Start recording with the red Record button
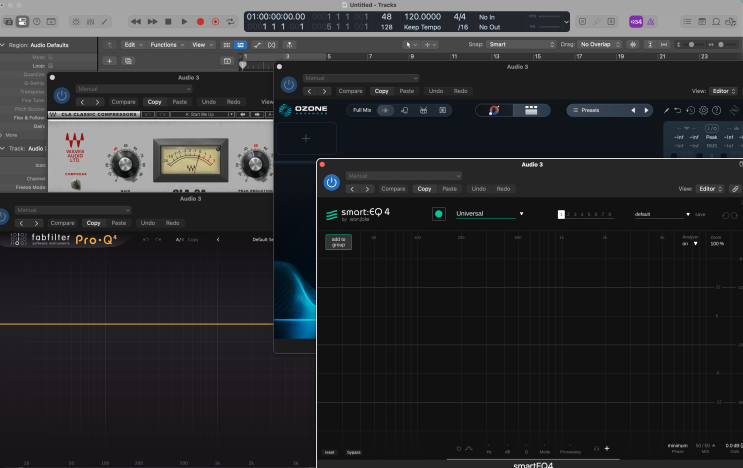 [200, 21]
